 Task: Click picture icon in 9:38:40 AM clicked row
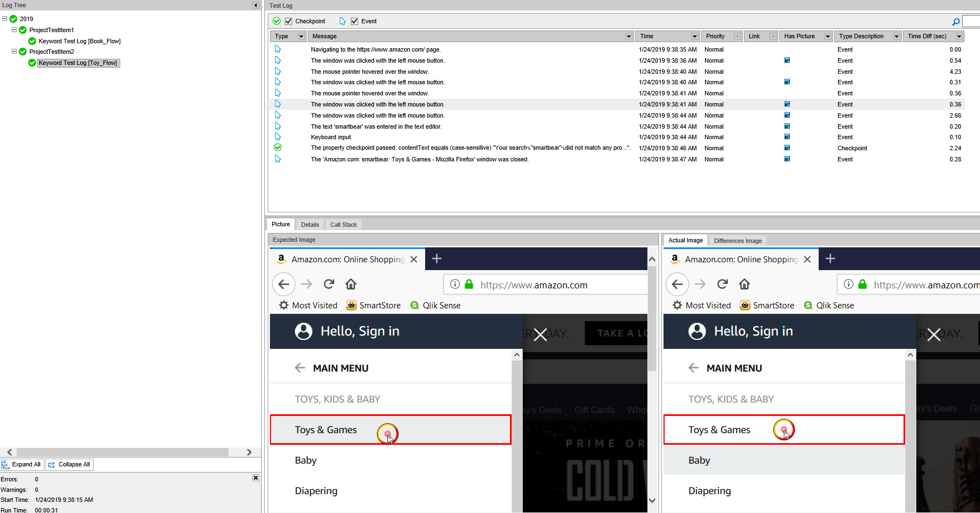tap(787, 82)
